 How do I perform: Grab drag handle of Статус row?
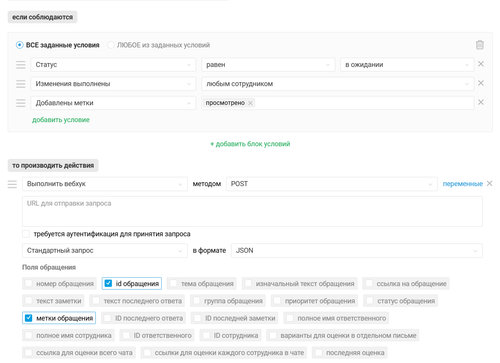[x=21, y=65]
